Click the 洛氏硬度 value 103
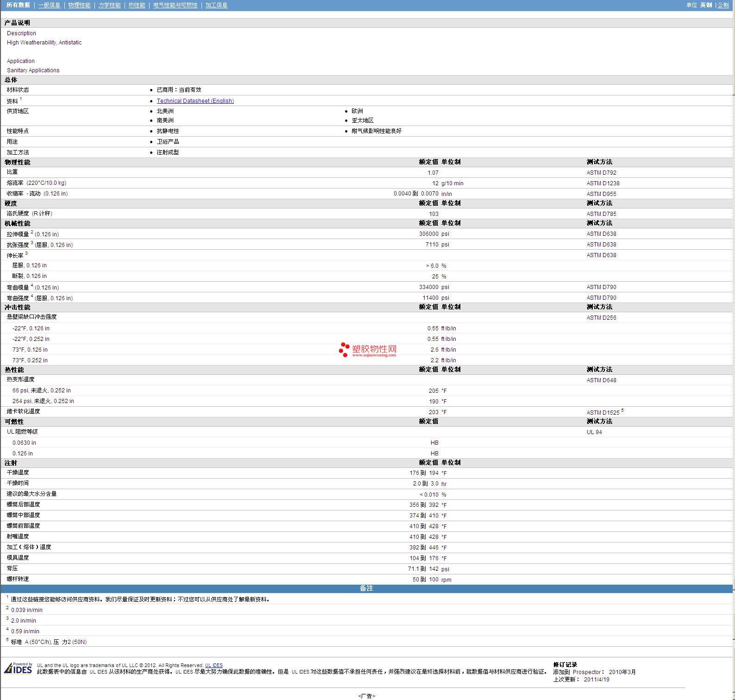This screenshot has height=700, width=735. pyautogui.click(x=433, y=214)
